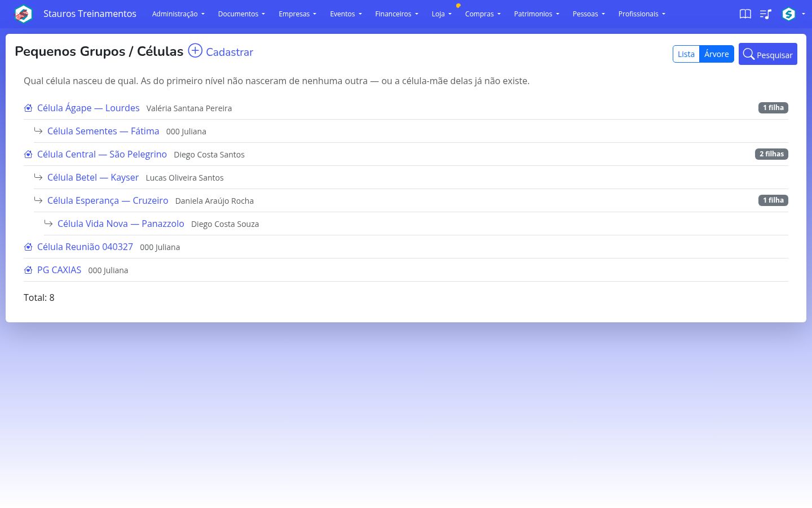Open the Eventos dropdown menu
The width and height of the screenshot is (812, 508).
tap(346, 14)
